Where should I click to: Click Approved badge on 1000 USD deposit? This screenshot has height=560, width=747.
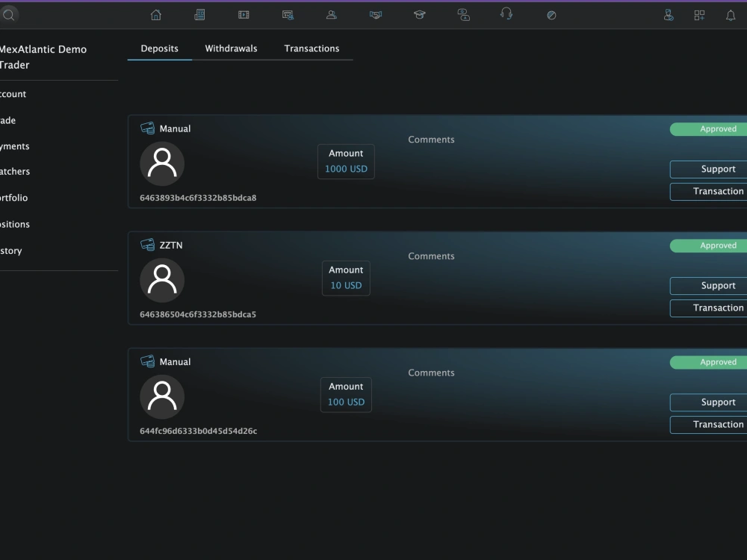(708, 129)
